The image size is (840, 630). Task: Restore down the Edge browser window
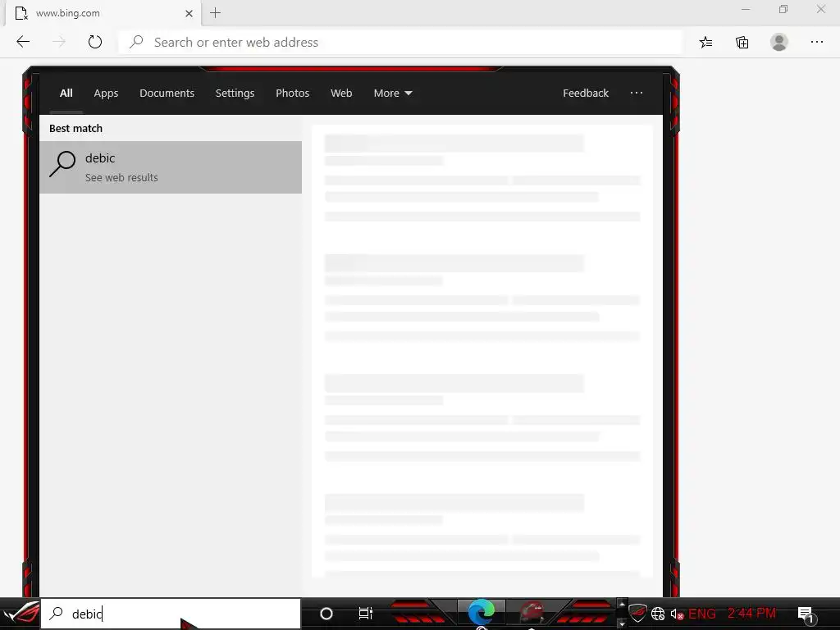[783, 9]
